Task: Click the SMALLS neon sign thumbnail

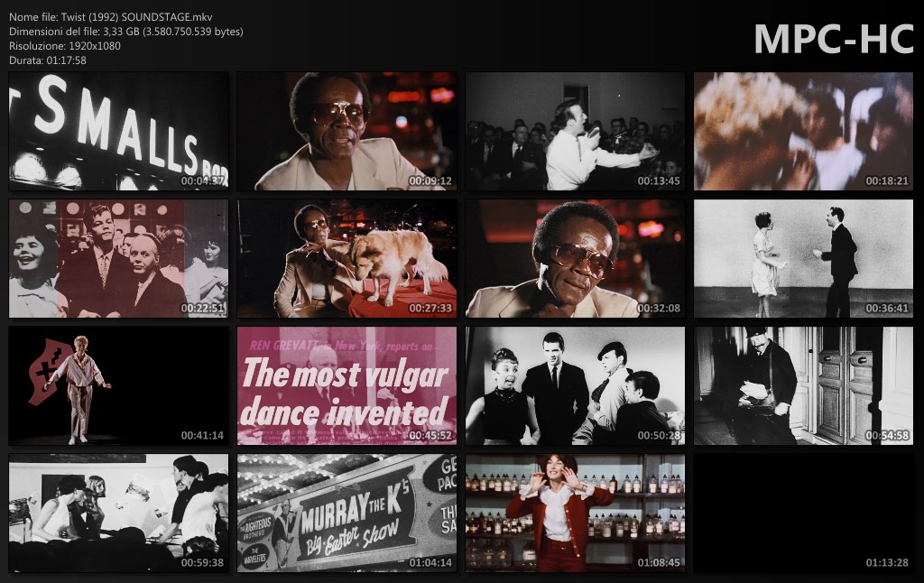Action: (119, 132)
